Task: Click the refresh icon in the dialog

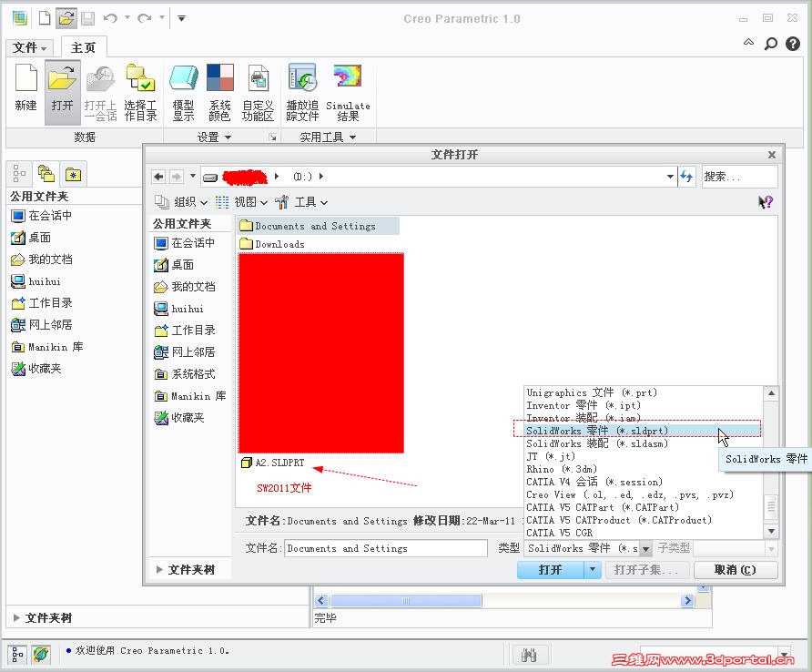Action: (x=686, y=177)
